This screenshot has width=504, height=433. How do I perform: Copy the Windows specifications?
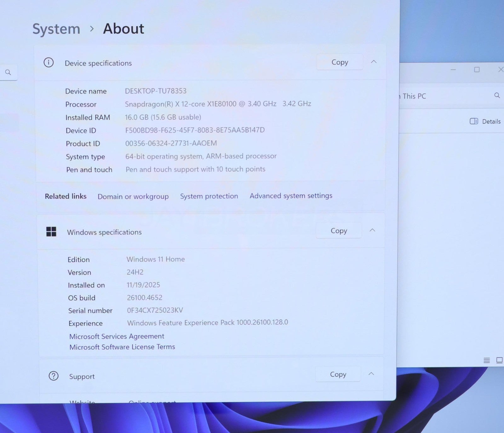coord(339,231)
